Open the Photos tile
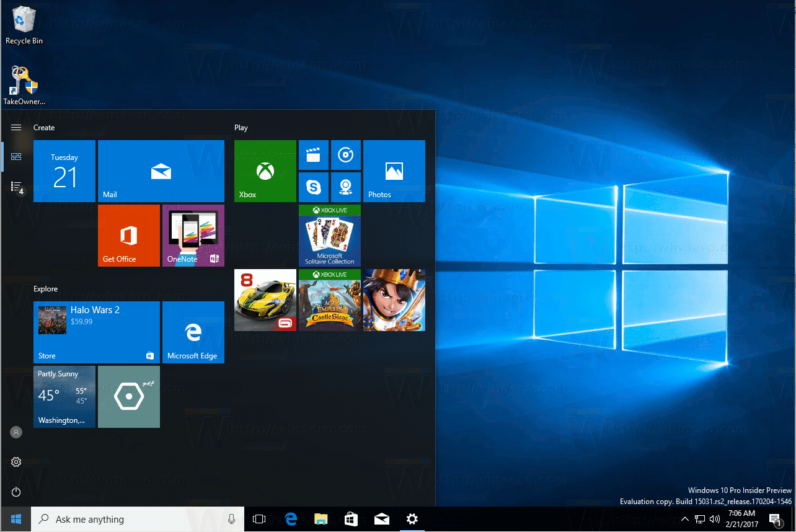The width and height of the screenshot is (796, 532). pyautogui.click(x=394, y=171)
